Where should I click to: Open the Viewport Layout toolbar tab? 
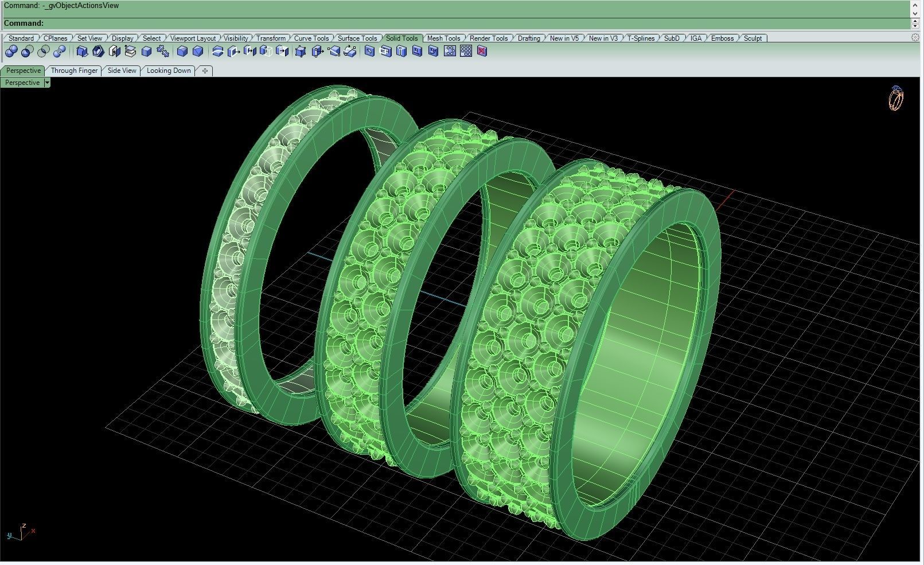point(193,38)
